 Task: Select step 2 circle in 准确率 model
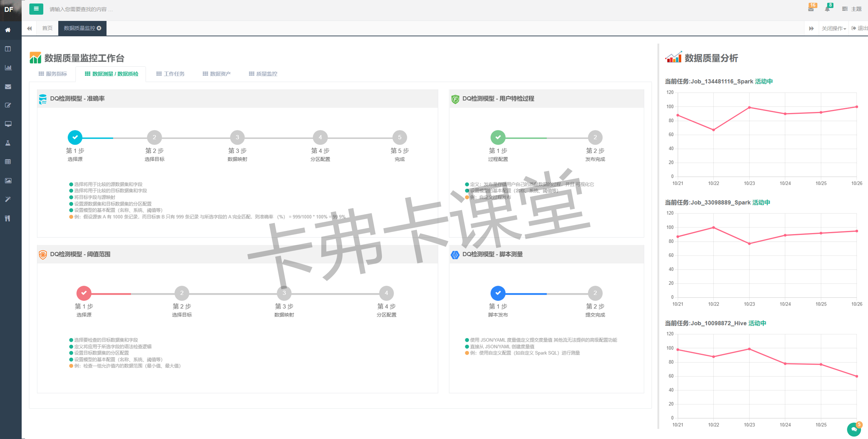[154, 137]
